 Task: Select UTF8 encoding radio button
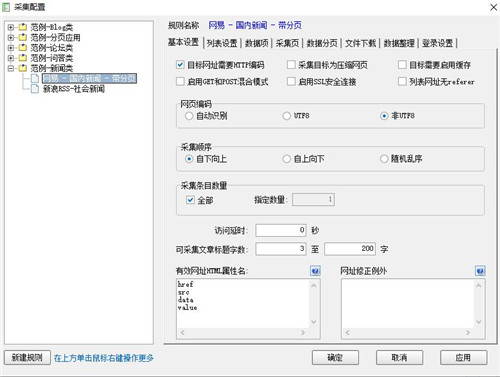[286, 116]
